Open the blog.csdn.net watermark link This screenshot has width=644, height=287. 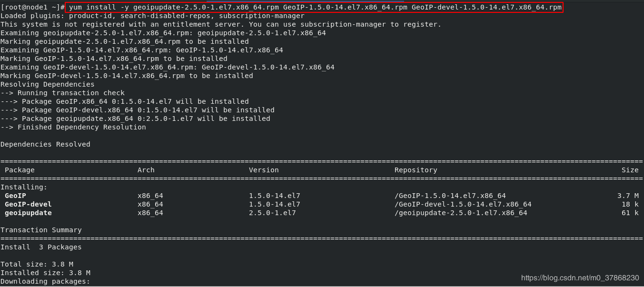[580, 277]
